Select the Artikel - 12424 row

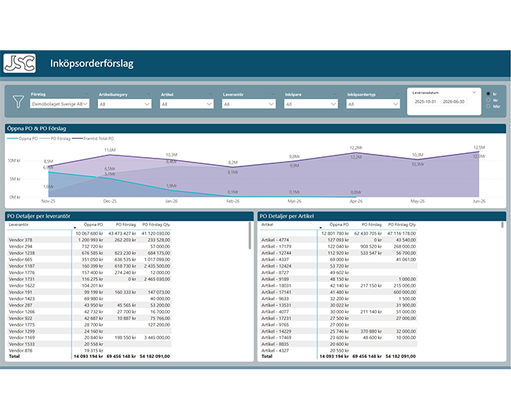pos(338,266)
